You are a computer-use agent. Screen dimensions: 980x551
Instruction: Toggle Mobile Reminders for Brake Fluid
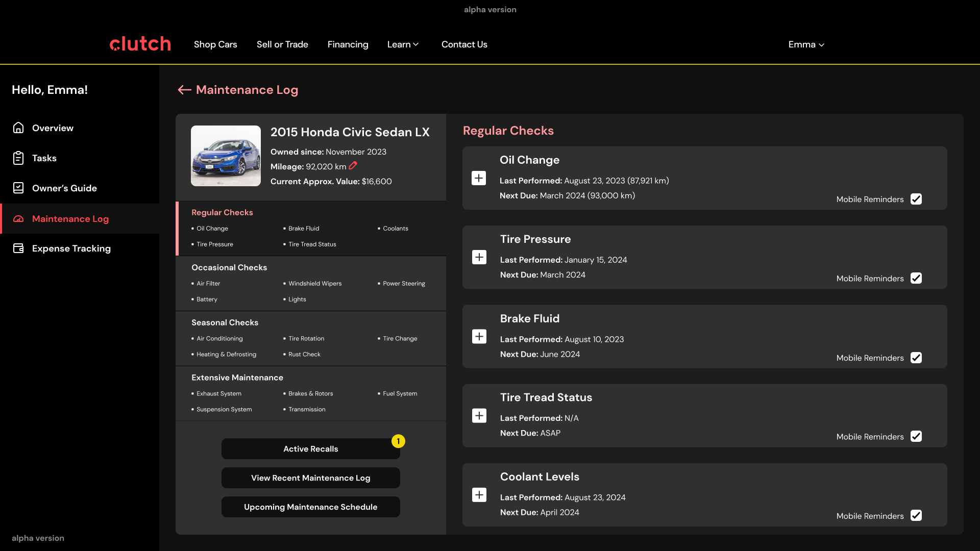pyautogui.click(x=916, y=358)
